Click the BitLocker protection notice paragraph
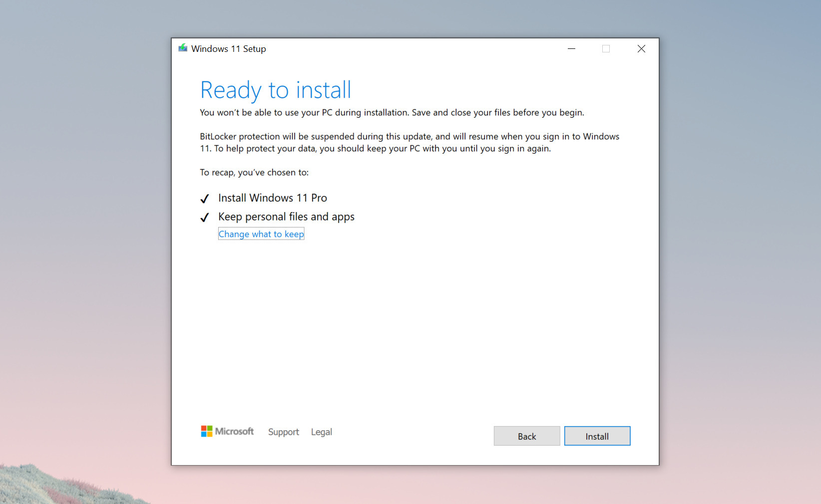 (x=409, y=142)
